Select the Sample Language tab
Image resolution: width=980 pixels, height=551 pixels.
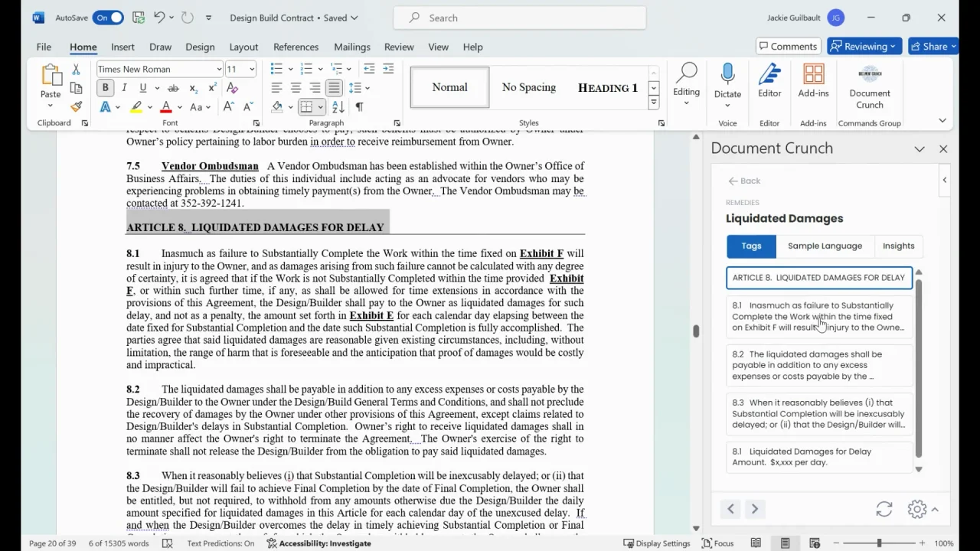(825, 246)
